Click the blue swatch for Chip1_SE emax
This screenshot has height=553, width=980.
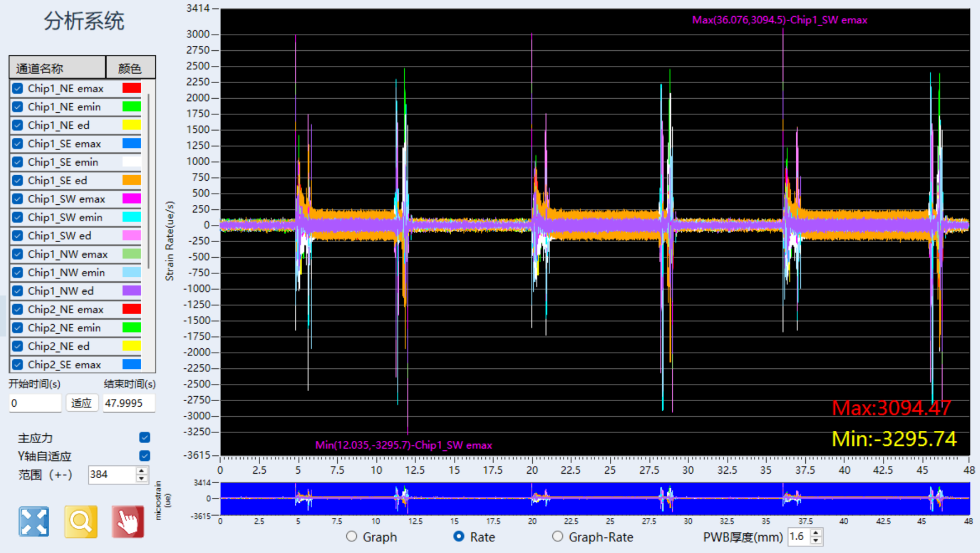coord(132,143)
